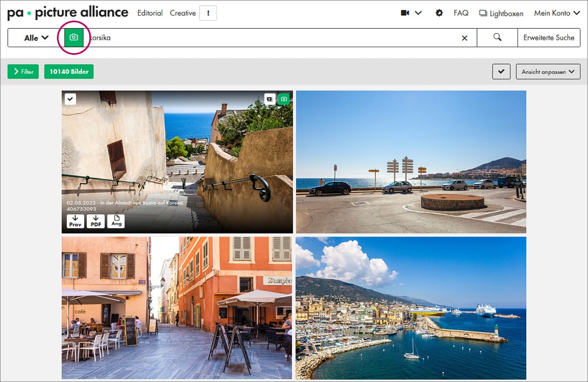The height and width of the screenshot is (382, 588).
Task: Expand the green Filter panel
Action: pos(23,72)
